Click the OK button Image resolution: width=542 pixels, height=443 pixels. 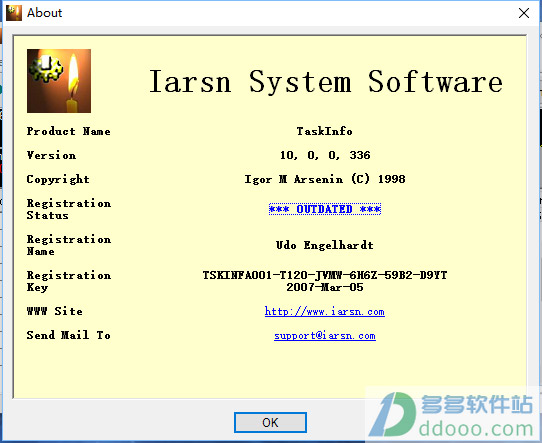[270, 422]
